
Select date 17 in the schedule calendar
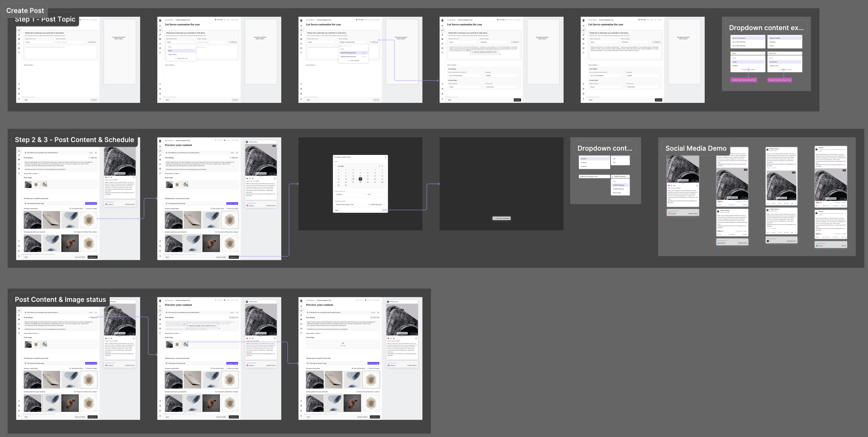(353, 179)
